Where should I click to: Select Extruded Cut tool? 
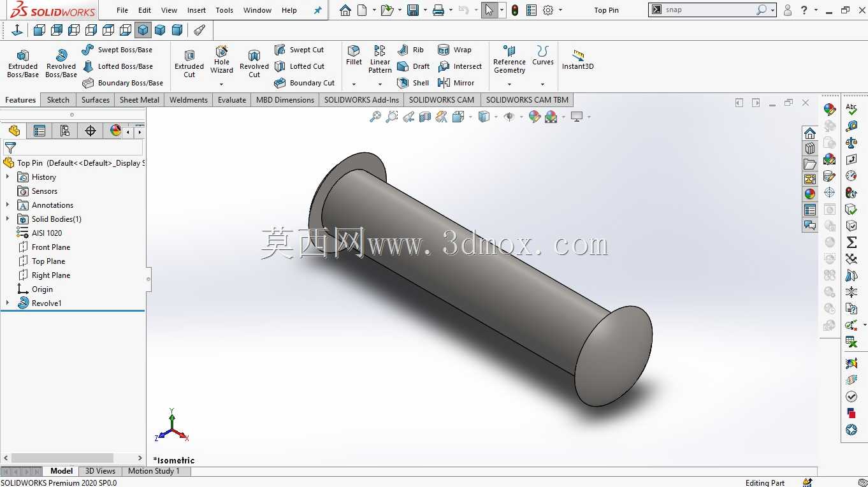coord(189,63)
